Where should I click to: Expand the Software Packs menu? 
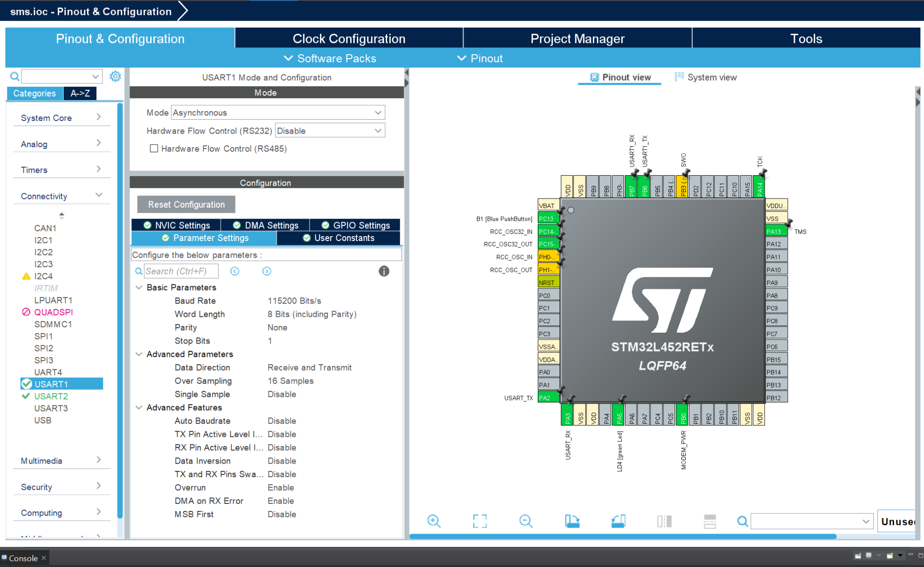330,58
